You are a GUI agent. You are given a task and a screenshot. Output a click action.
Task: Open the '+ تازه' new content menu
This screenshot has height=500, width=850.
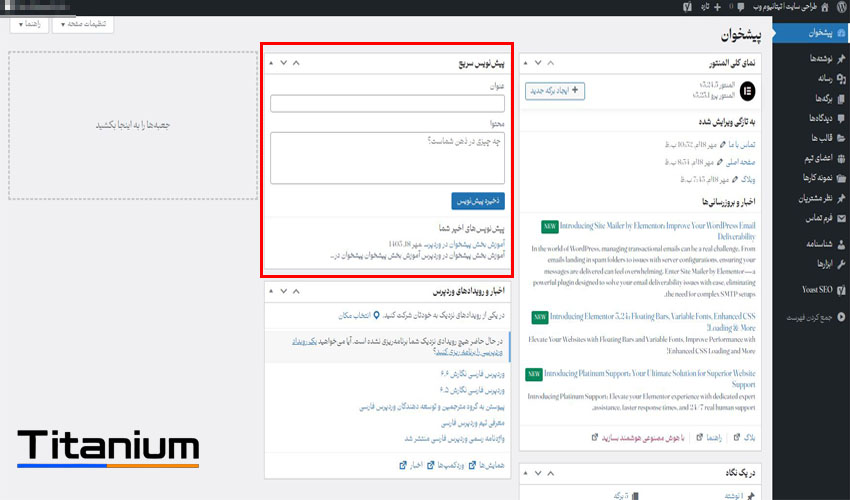(x=712, y=7)
